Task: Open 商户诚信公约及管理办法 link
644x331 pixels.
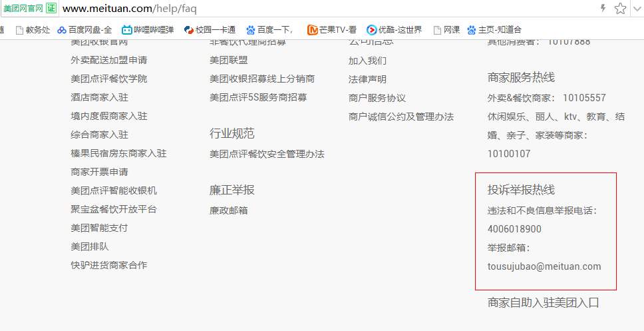Action: click(x=401, y=117)
